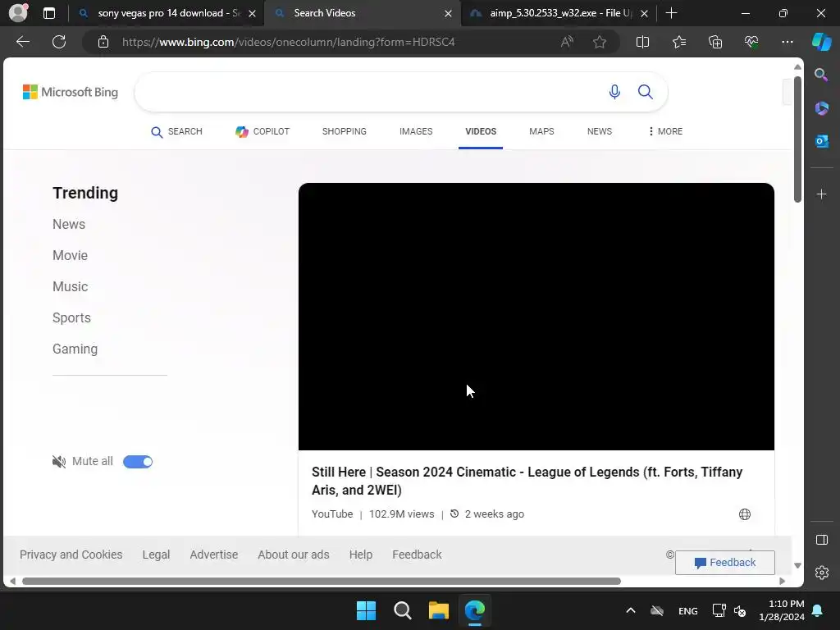This screenshot has height=630, width=840.
Task: Add a new app to sidebar
Action: [x=821, y=194]
